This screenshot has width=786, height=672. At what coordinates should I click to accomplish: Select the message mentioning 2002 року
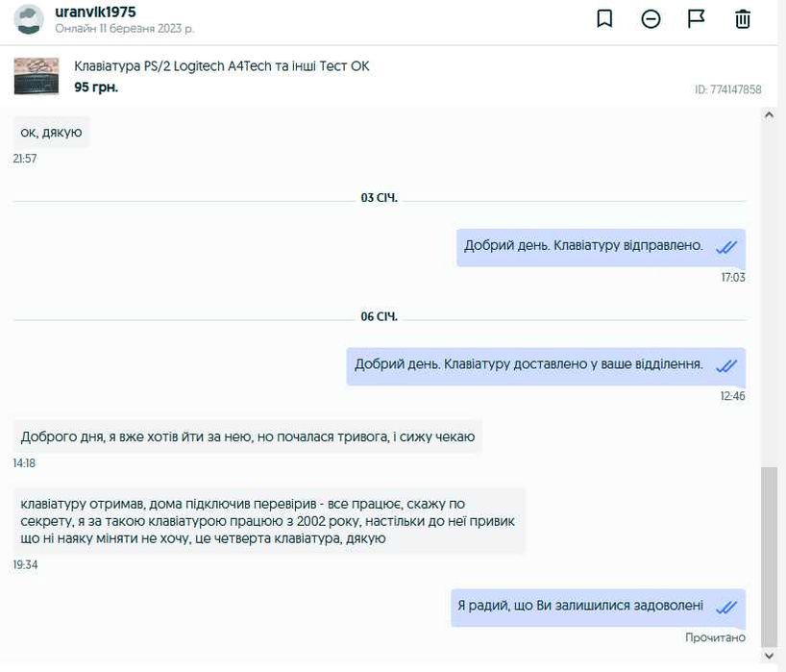[268, 521]
